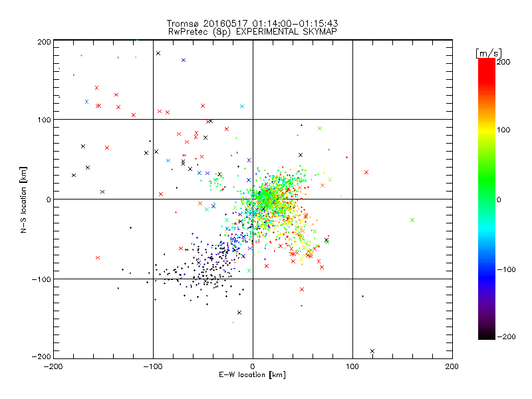The height and width of the screenshot is (399, 532).
Task: Click the 200 tick label on the N-S axis
Action: [44, 42]
